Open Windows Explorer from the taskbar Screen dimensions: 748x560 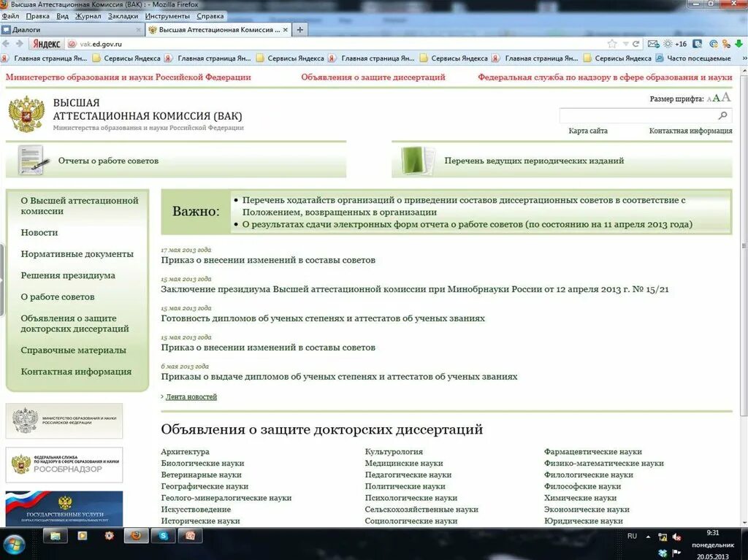point(56,536)
